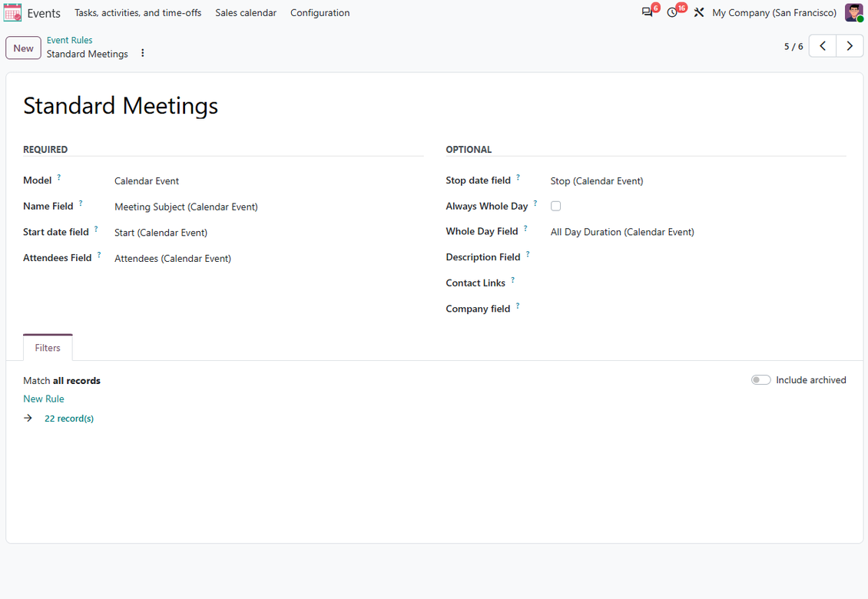
Task: Click the 'Match all records' text
Action: click(61, 380)
